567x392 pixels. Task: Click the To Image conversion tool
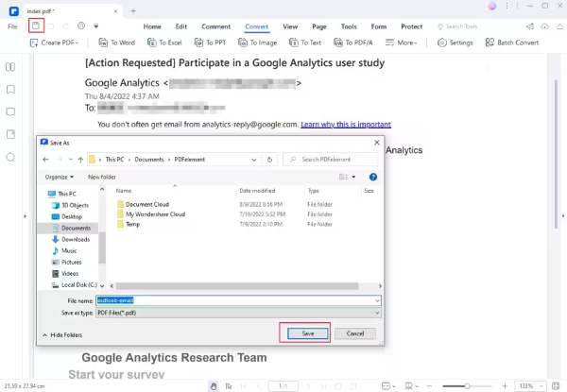coord(257,43)
